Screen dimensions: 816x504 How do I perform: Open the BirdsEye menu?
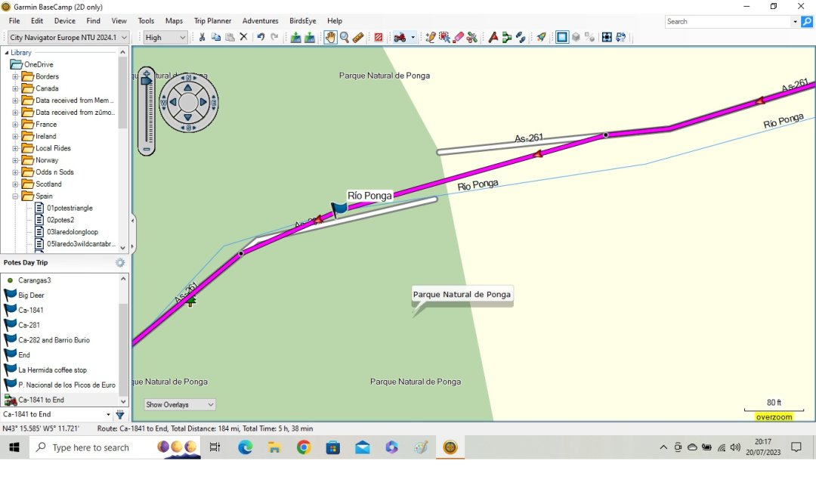pyautogui.click(x=302, y=21)
